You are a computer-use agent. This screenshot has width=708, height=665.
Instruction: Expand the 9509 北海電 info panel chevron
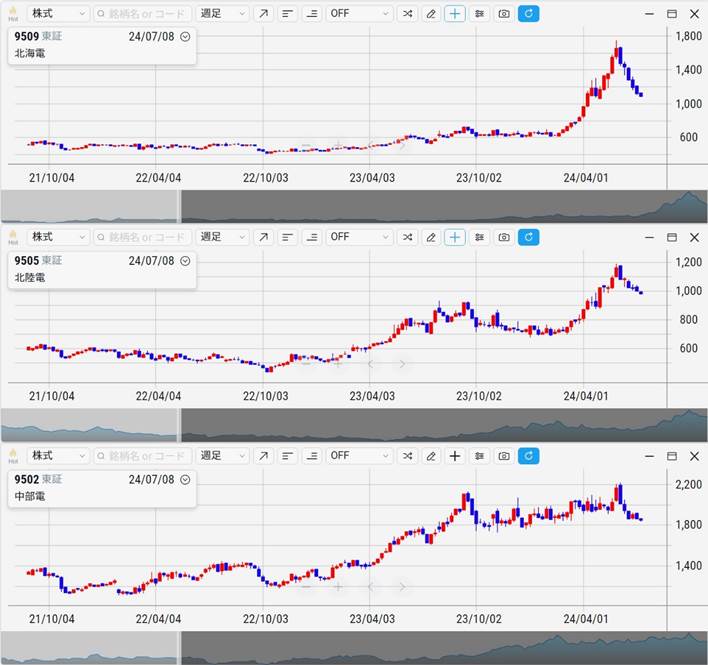point(185,36)
